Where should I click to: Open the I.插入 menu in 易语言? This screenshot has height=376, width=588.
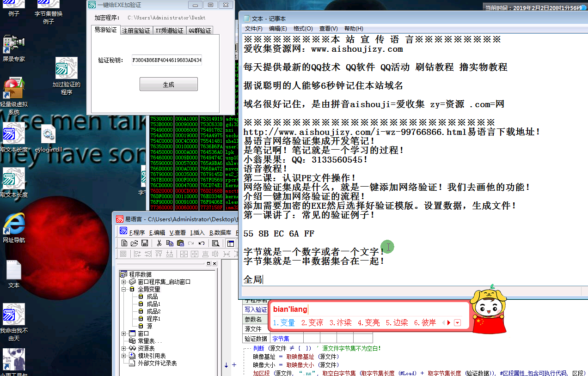(197, 232)
